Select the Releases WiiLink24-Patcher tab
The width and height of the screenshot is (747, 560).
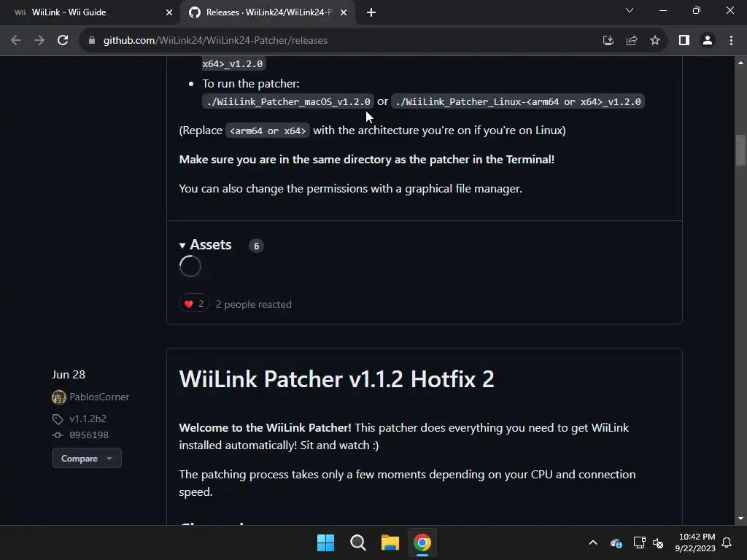(x=268, y=12)
